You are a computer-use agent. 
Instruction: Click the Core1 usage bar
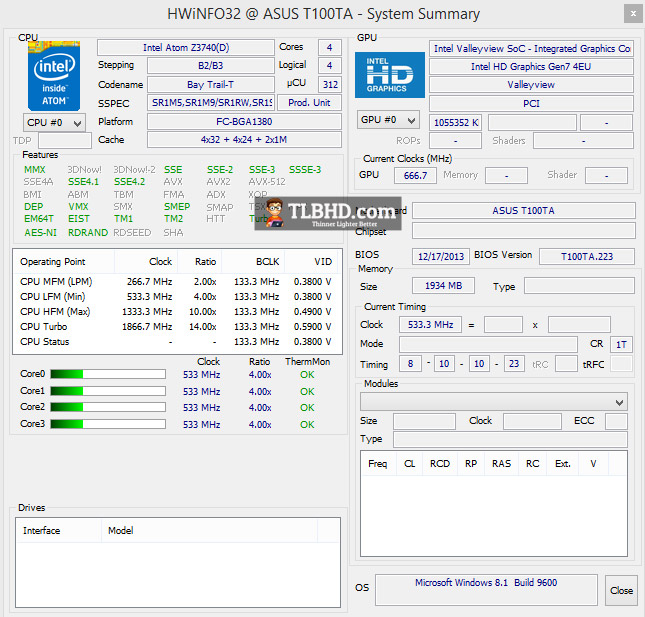(x=108, y=391)
